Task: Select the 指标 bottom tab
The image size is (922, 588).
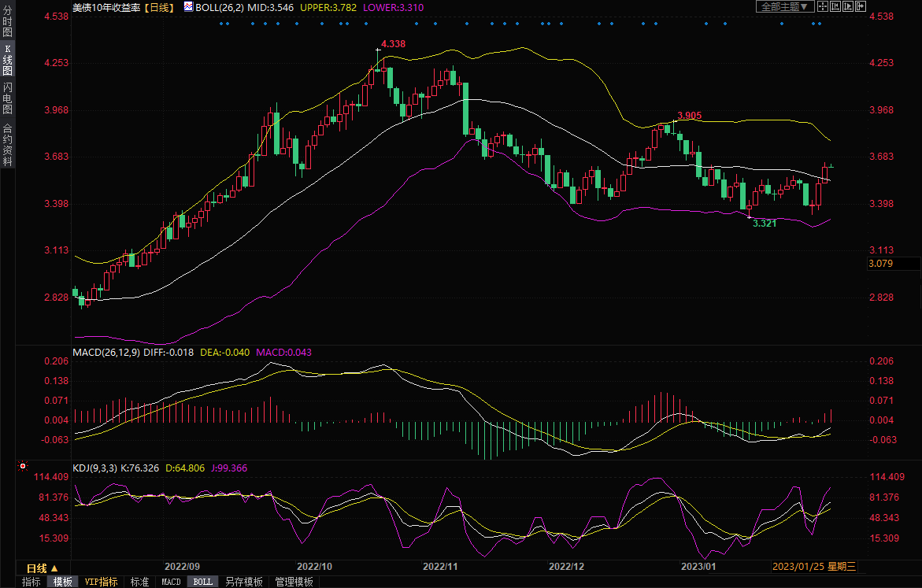Action: pos(31,582)
